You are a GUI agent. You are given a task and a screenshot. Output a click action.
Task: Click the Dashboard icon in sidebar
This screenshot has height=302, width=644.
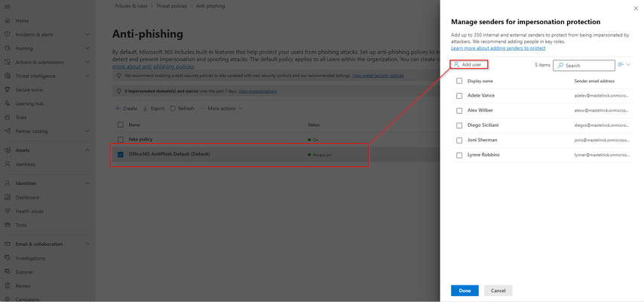tap(7, 197)
